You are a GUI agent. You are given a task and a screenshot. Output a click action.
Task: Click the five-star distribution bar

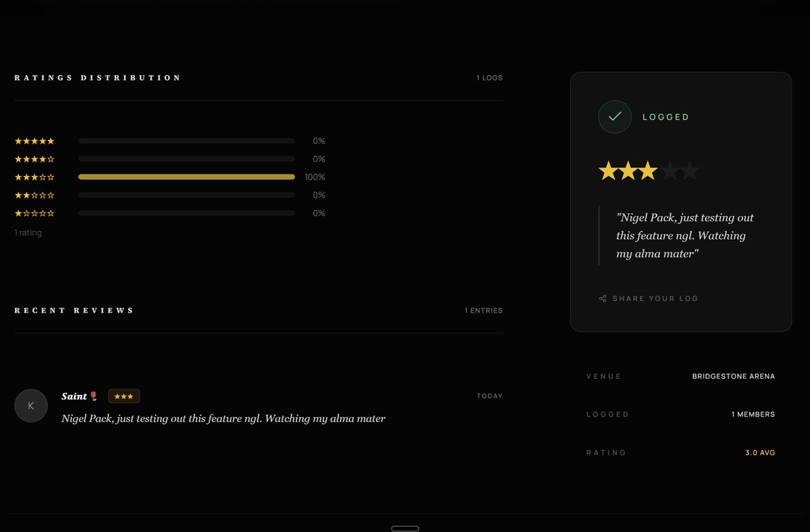click(186, 141)
